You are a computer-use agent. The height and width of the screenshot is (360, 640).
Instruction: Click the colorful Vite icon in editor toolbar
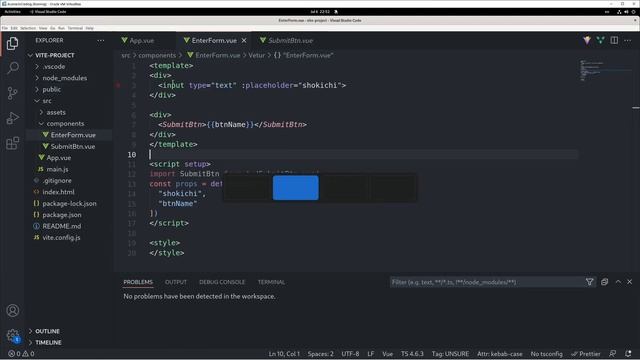(587, 40)
